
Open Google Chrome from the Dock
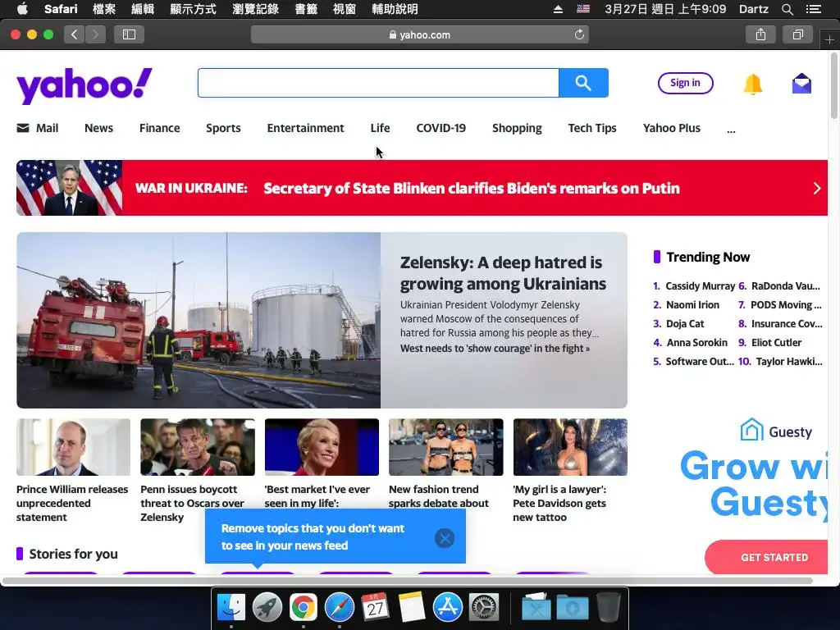[x=304, y=608]
